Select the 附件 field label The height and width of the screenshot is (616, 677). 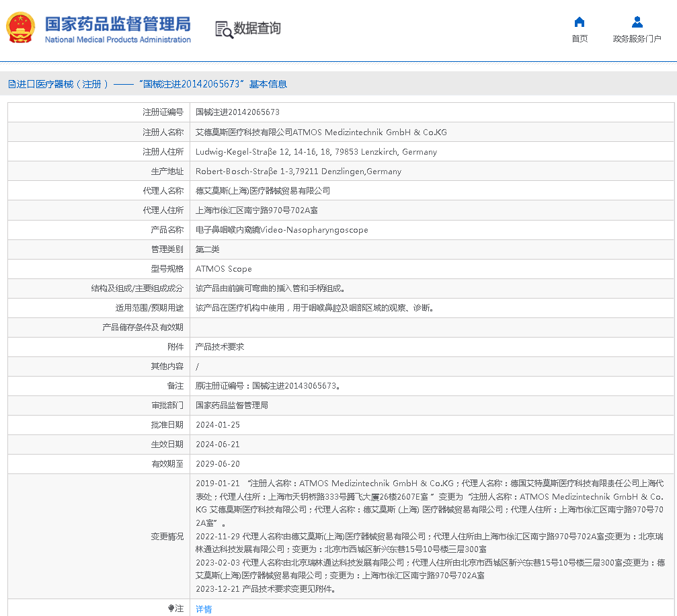coord(175,347)
